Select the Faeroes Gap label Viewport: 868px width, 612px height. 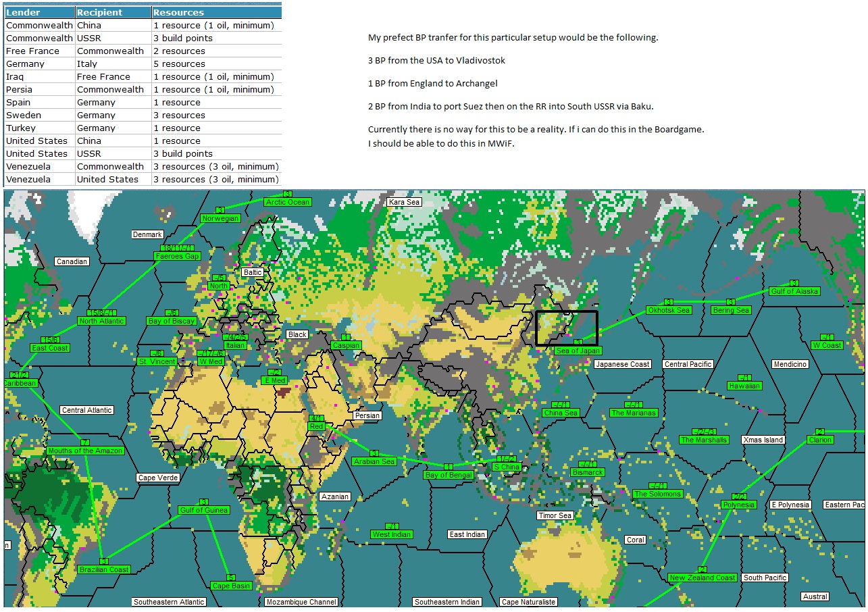(x=177, y=256)
